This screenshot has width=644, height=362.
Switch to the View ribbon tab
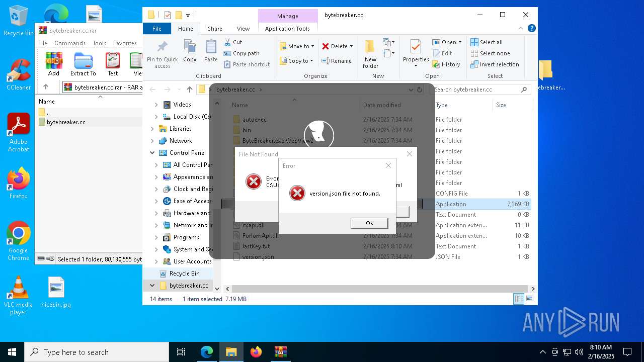click(x=243, y=29)
